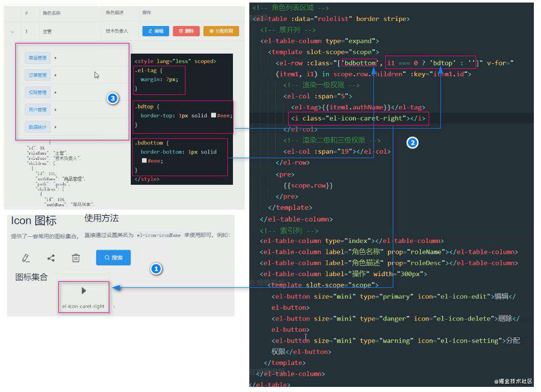Click the 操作 column header
The height and width of the screenshot is (392, 541).
(147, 12)
